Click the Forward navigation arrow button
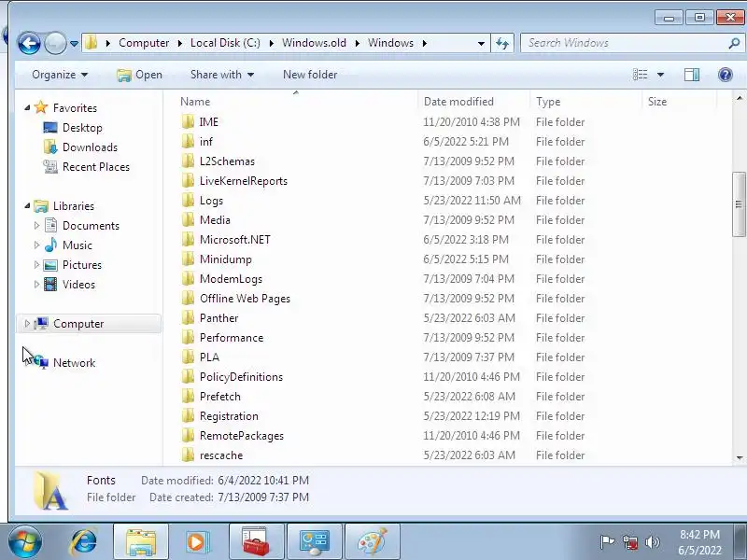747x560 pixels. pos(55,43)
